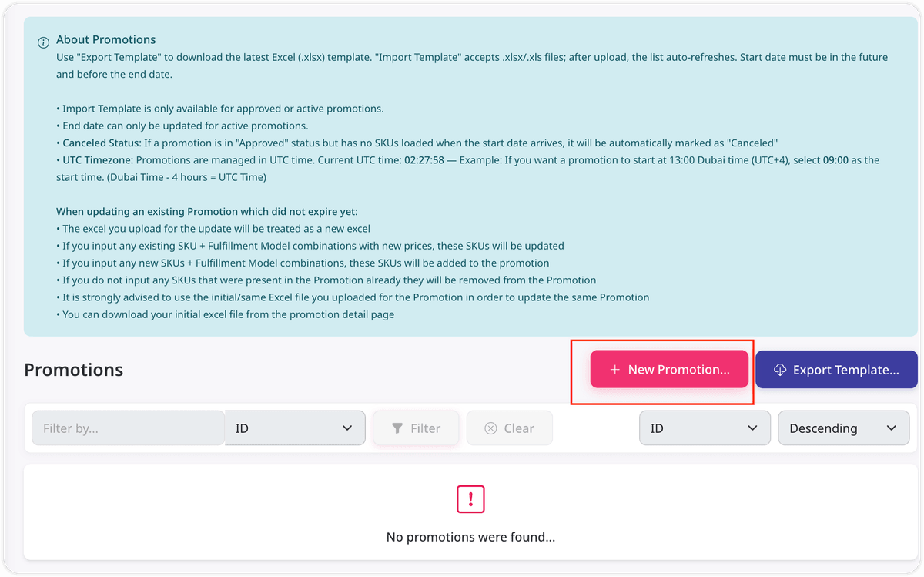Apply the Filter button
Image resolution: width=924 pixels, height=577 pixels.
pyautogui.click(x=416, y=428)
